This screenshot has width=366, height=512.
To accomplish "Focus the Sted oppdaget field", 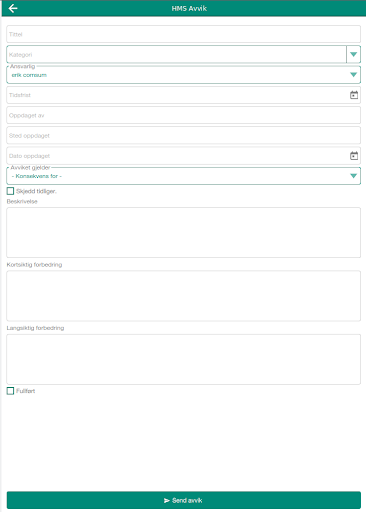I will point(183,135).
